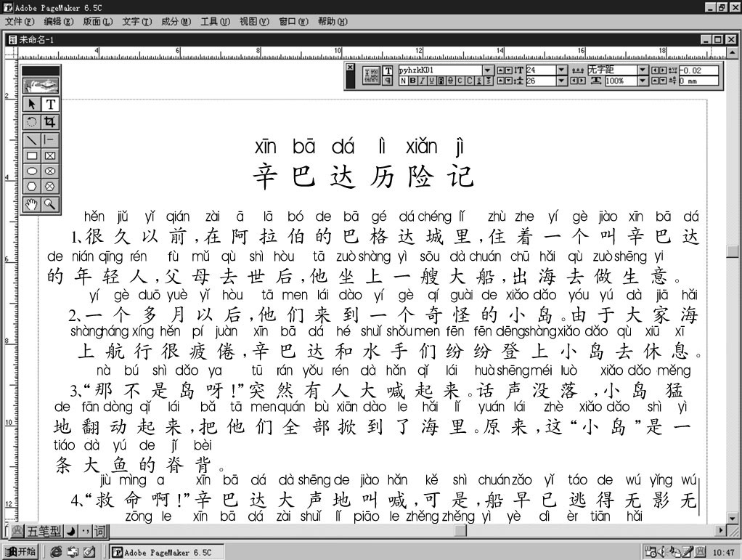Click the horizontal scrollbar thumb

point(461,531)
